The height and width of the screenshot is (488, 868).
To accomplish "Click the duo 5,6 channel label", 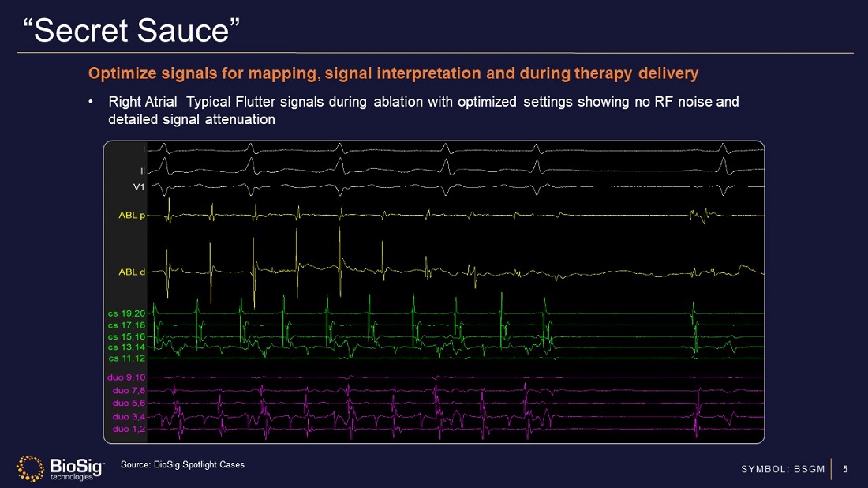I will (129, 403).
